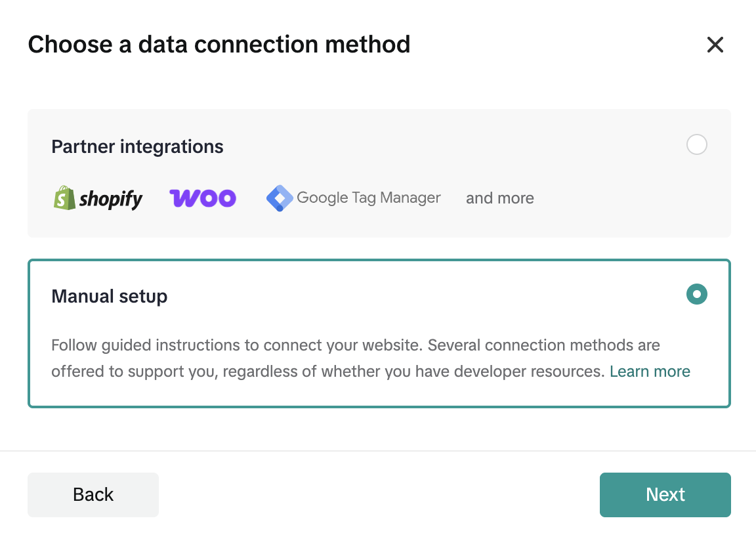Click the Manual setup heading
Image resolution: width=756 pixels, height=533 pixels.
(109, 296)
